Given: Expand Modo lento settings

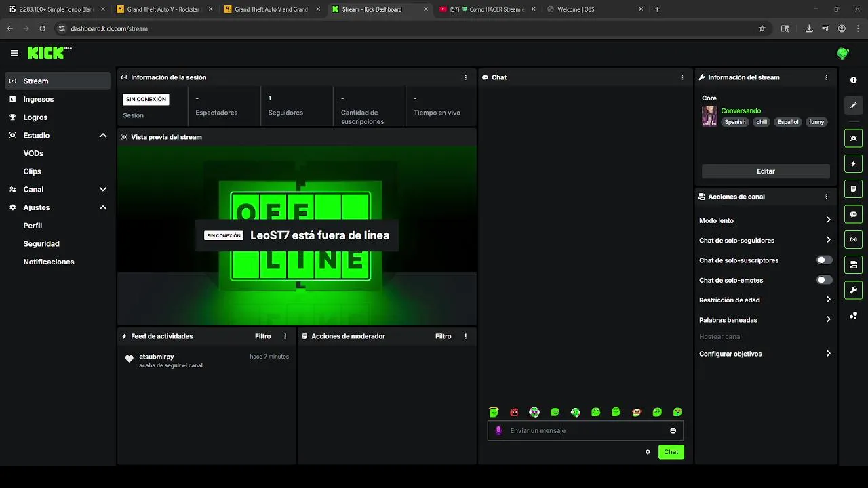Looking at the screenshot, I should (764, 220).
